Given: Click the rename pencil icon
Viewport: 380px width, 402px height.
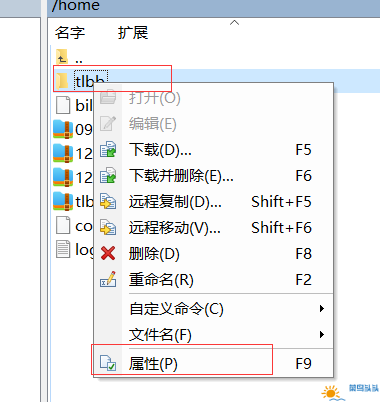Looking at the screenshot, I should pyautogui.click(x=108, y=279).
